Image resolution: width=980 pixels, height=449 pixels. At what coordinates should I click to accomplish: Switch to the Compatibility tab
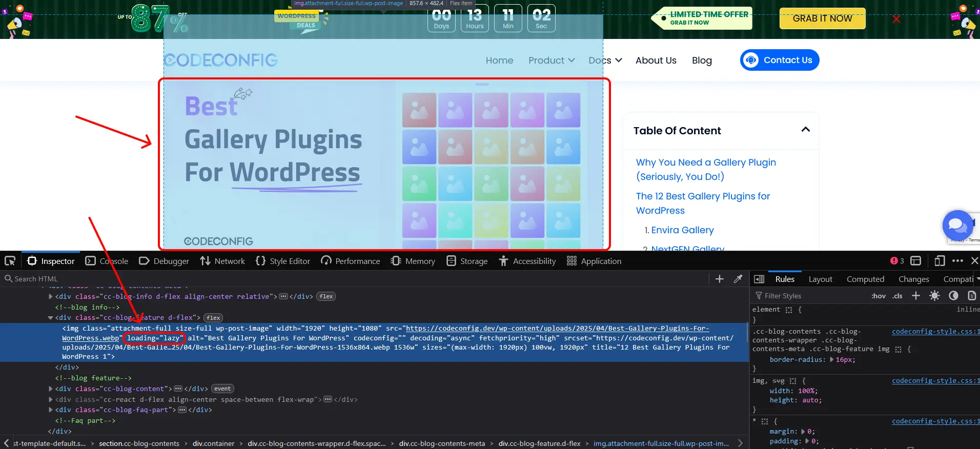click(x=958, y=279)
